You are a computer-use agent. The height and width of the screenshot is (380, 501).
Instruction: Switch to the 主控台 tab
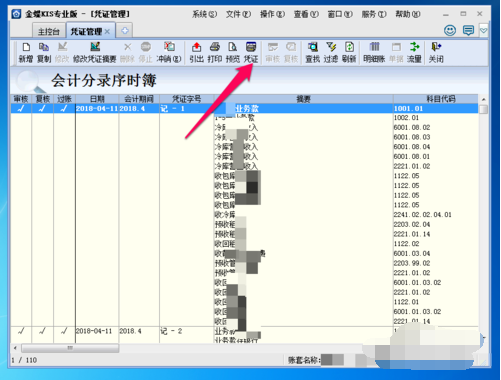49,32
